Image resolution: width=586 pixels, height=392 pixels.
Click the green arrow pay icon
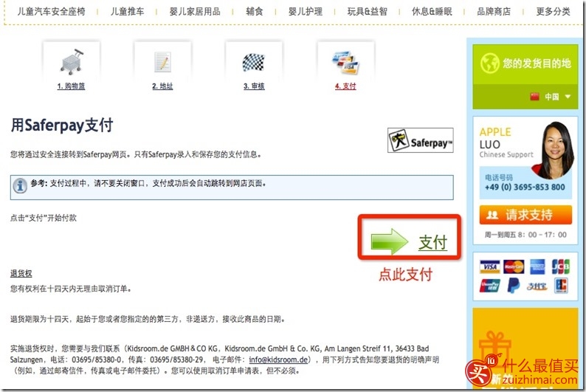pos(389,242)
